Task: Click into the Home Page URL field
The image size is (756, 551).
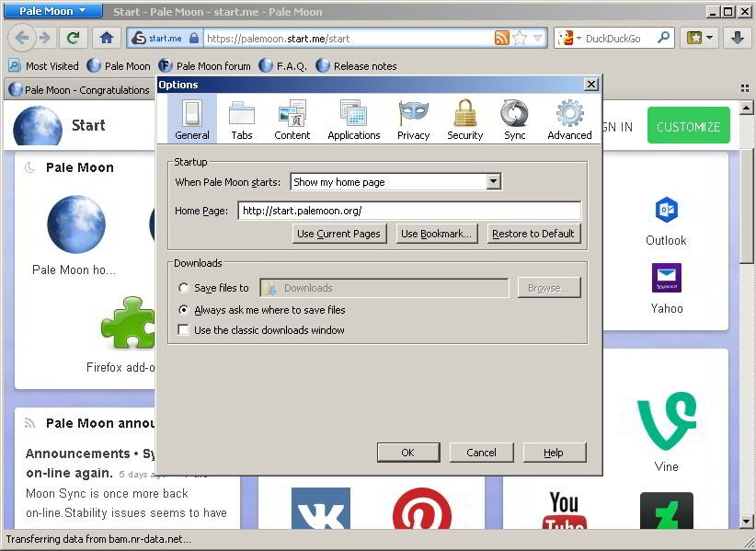Action: tap(409, 210)
